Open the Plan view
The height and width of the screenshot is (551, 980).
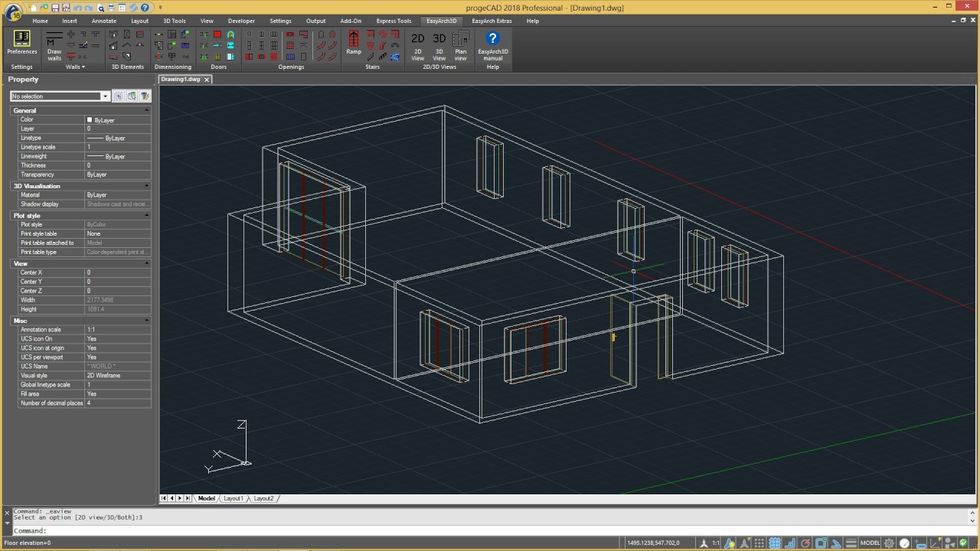[460, 45]
